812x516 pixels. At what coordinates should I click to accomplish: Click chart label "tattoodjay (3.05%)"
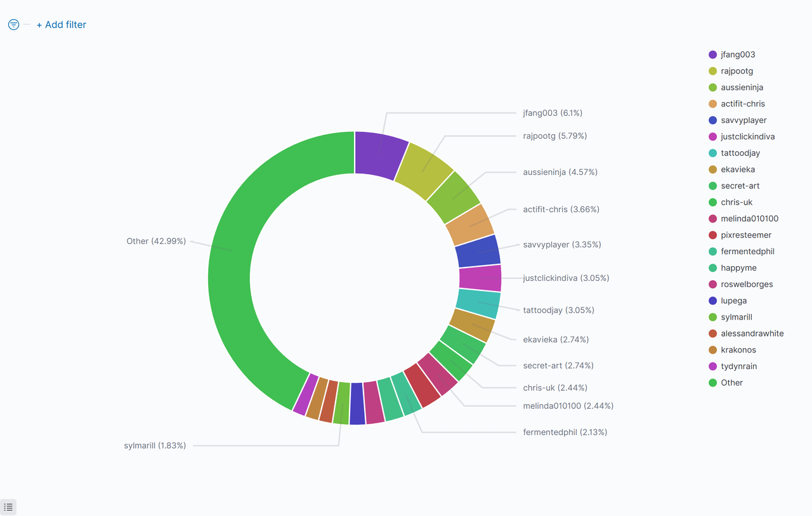(559, 310)
